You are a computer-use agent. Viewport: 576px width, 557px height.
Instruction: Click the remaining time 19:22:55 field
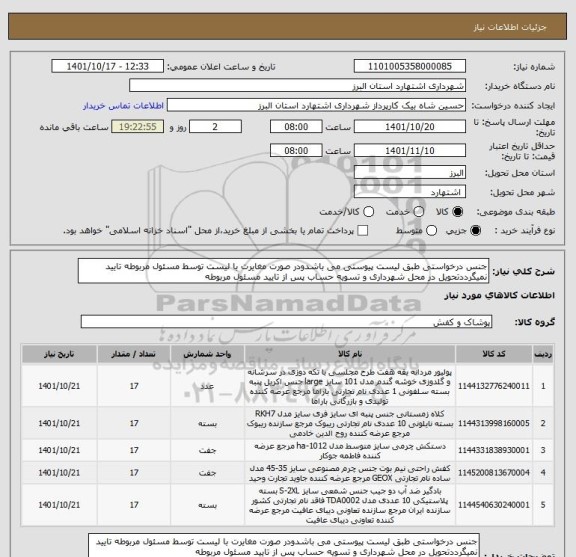pyautogui.click(x=138, y=127)
